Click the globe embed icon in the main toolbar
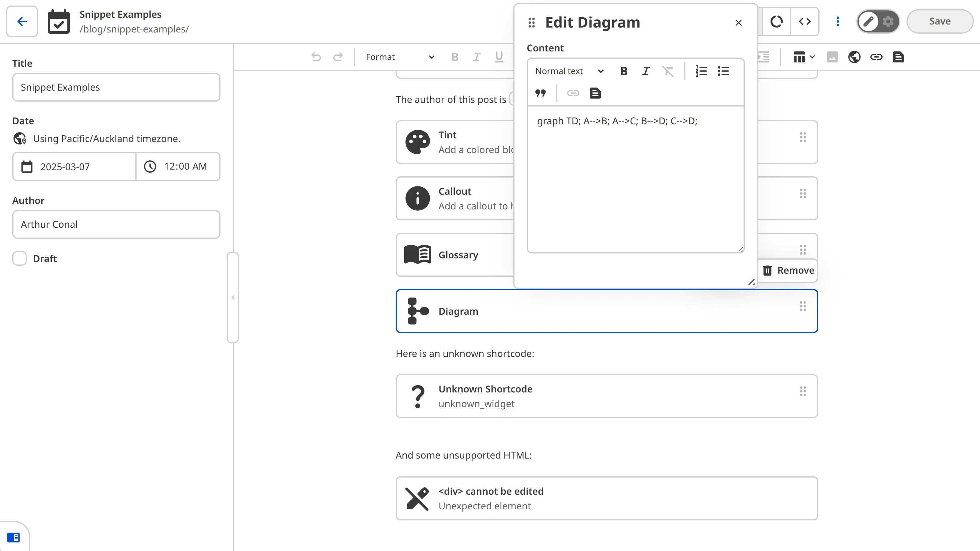The width and height of the screenshot is (980, 551). click(854, 57)
